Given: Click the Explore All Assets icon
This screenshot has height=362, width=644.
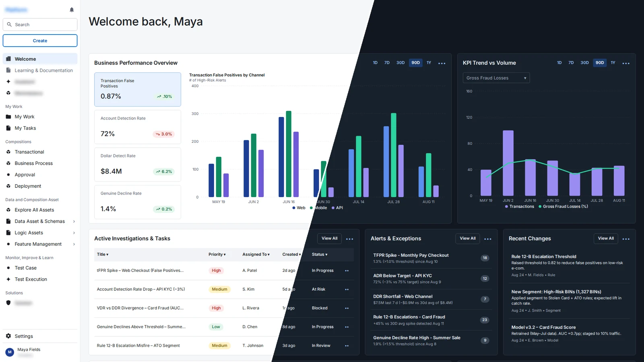Looking at the screenshot, I should pyautogui.click(x=8, y=210).
